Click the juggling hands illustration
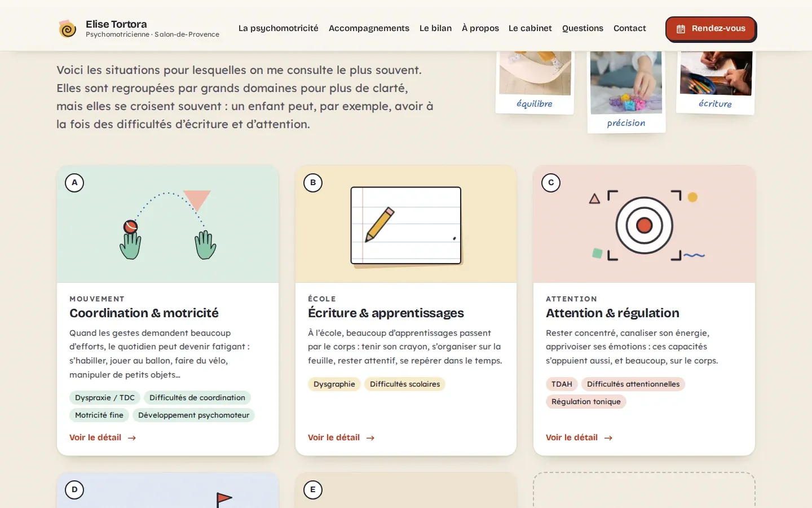The width and height of the screenshot is (812, 508). point(167,225)
